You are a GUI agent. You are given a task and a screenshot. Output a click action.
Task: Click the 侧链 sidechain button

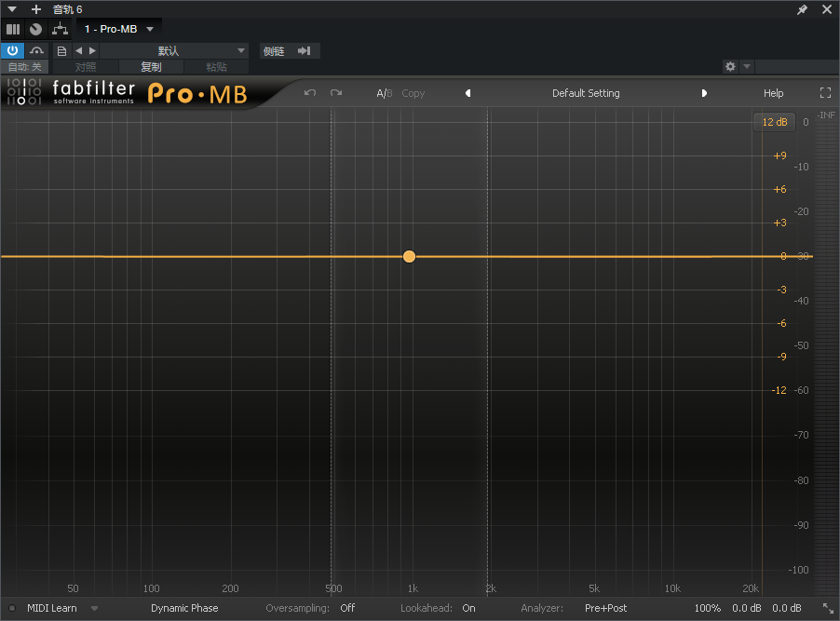(274, 51)
